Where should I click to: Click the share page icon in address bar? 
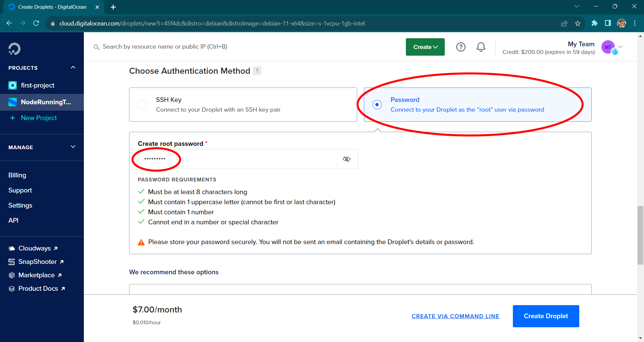click(564, 23)
